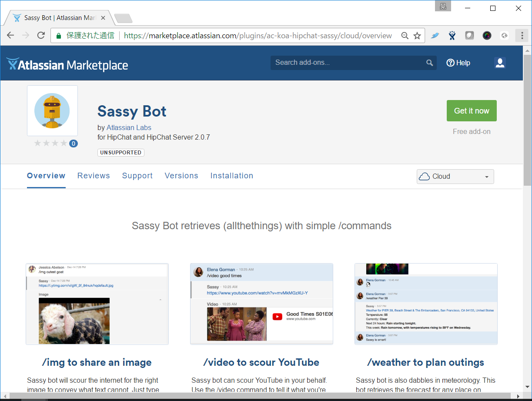Click the globe extension icon
Viewport: 532px width, 401px height.
tap(504, 36)
